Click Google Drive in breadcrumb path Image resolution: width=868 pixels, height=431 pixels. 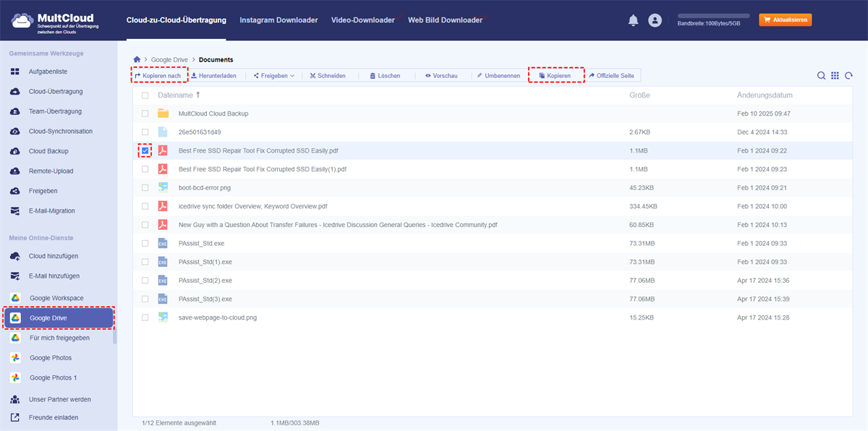coord(169,59)
